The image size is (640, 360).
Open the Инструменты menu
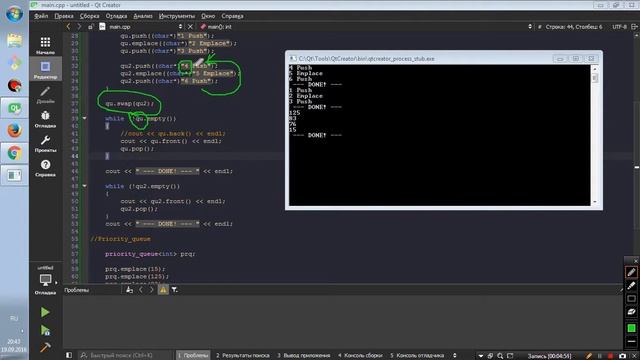[x=177, y=16]
